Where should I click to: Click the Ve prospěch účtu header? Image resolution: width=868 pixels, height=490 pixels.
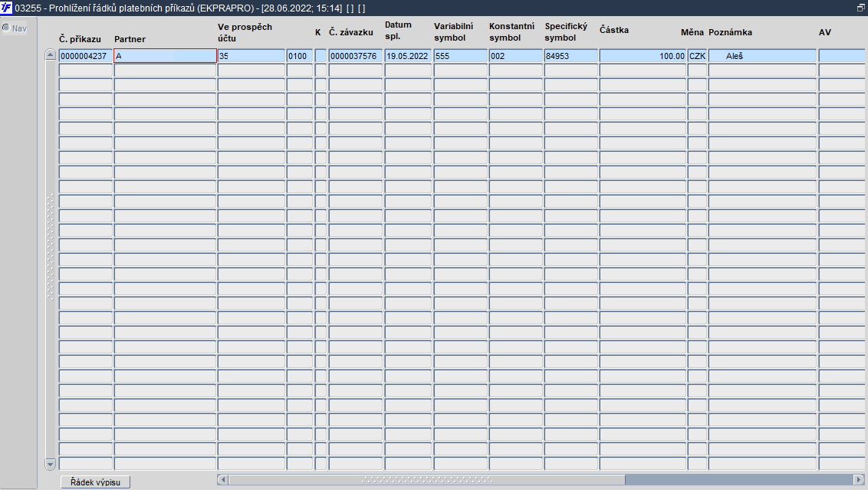[245, 33]
